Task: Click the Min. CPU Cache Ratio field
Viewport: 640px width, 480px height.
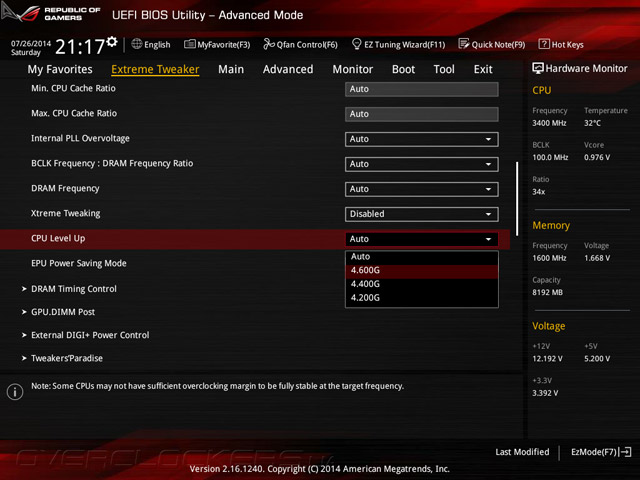Action: (x=422, y=89)
